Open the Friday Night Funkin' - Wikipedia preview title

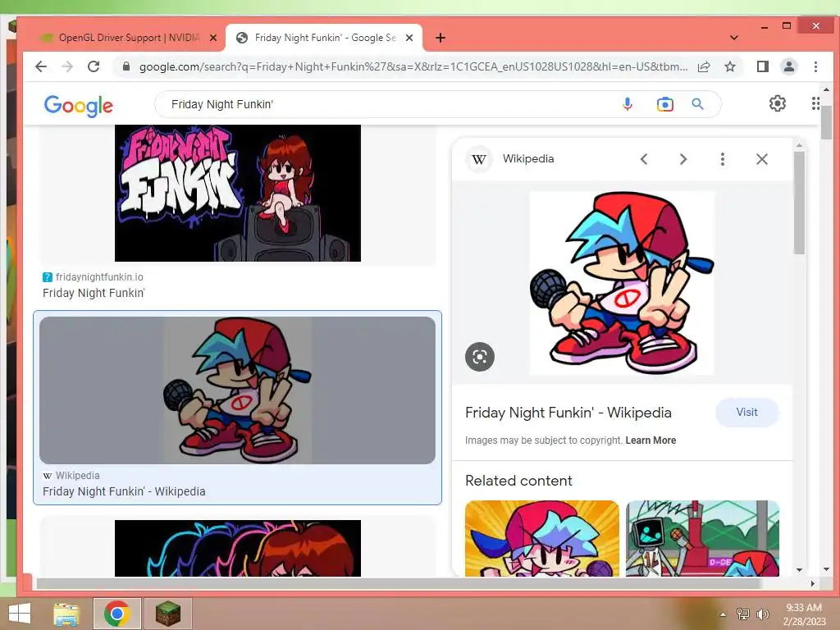pyautogui.click(x=568, y=413)
